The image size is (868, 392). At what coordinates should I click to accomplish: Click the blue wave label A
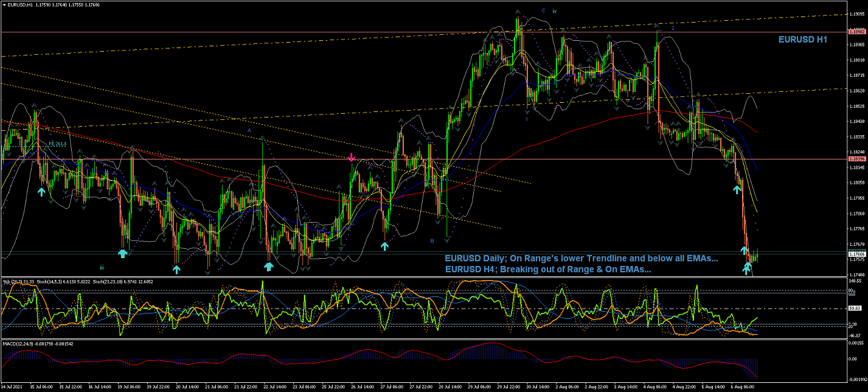(249, 130)
